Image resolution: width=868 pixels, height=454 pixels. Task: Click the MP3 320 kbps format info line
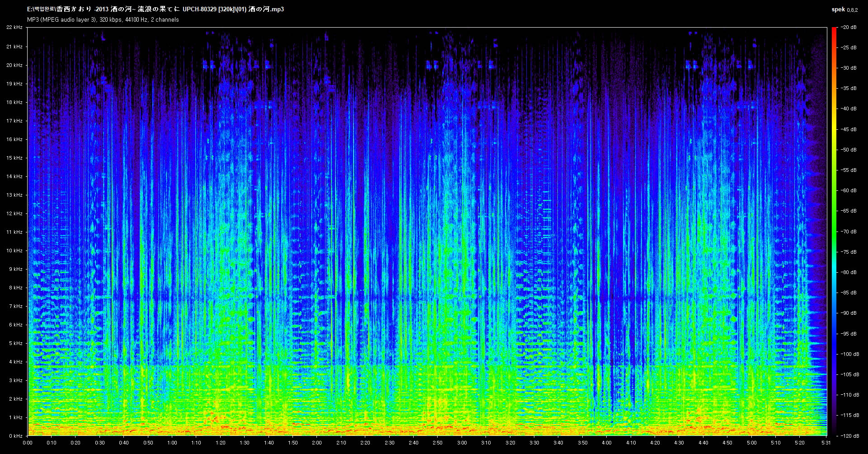[103, 20]
